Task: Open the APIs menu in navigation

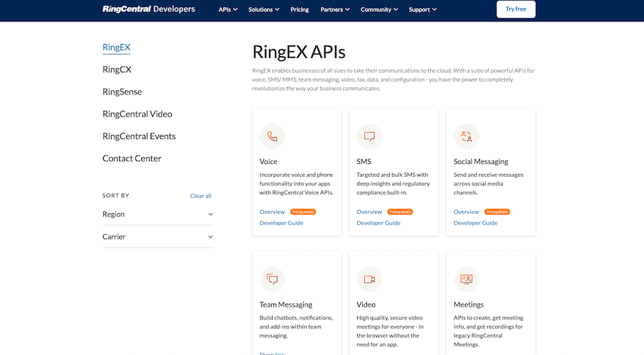Action: tap(228, 9)
